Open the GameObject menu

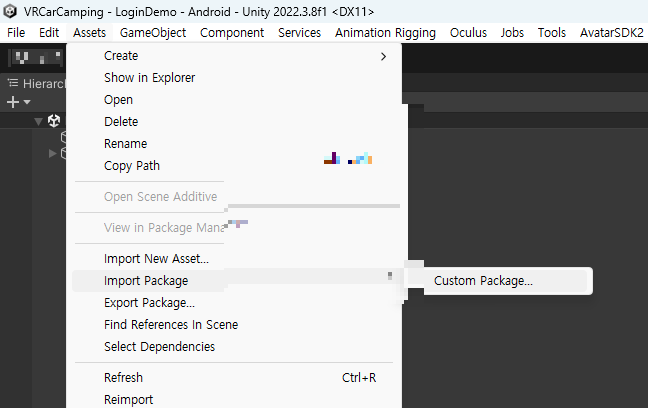pyautogui.click(x=153, y=33)
